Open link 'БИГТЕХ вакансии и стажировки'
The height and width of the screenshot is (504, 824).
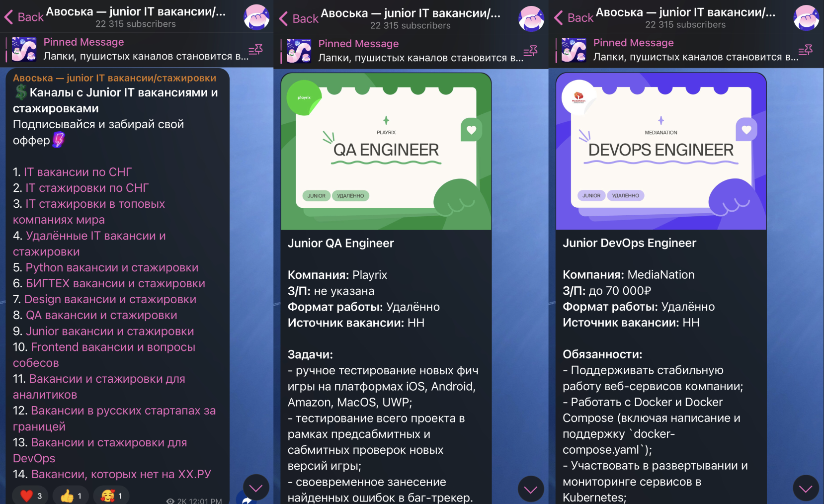tap(115, 283)
